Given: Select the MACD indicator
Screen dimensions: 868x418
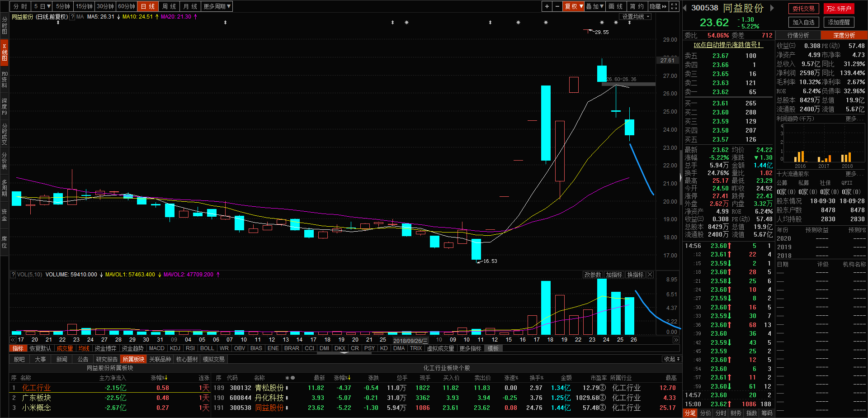Looking at the screenshot, I should 156,348.
